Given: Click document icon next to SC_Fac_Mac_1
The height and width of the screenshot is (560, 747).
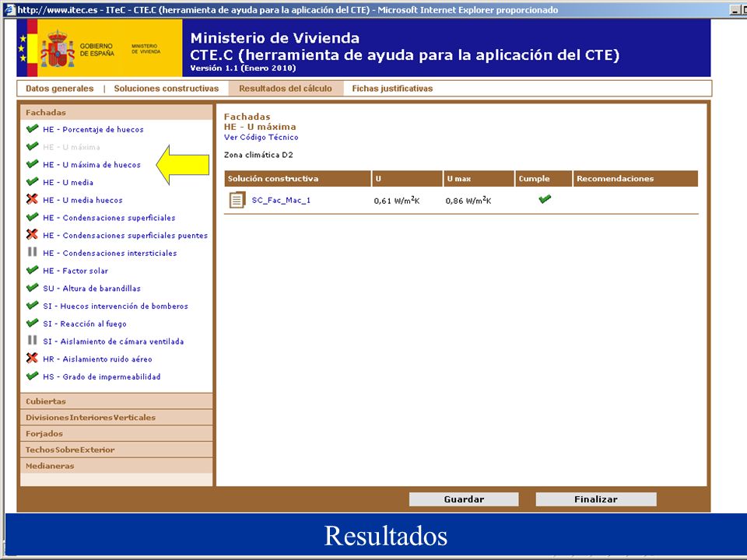Looking at the screenshot, I should pyautogui.click(x=237, y=200).
